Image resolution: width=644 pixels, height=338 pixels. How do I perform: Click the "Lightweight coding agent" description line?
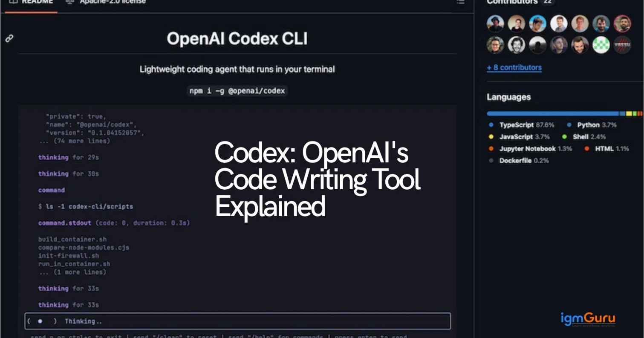coord(237,69)
